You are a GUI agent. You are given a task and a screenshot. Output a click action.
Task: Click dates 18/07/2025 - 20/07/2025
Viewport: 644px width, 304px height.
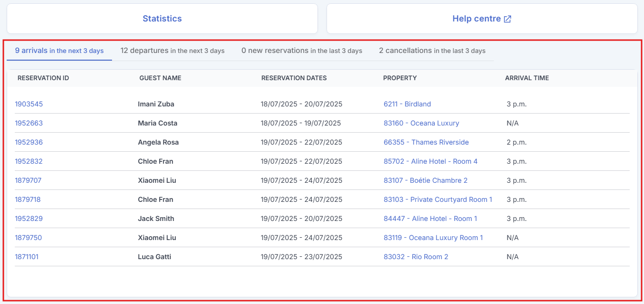coord(301,104)
